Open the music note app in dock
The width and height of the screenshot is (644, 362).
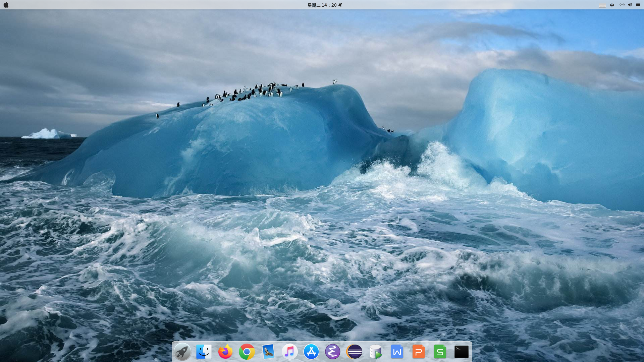290,352
